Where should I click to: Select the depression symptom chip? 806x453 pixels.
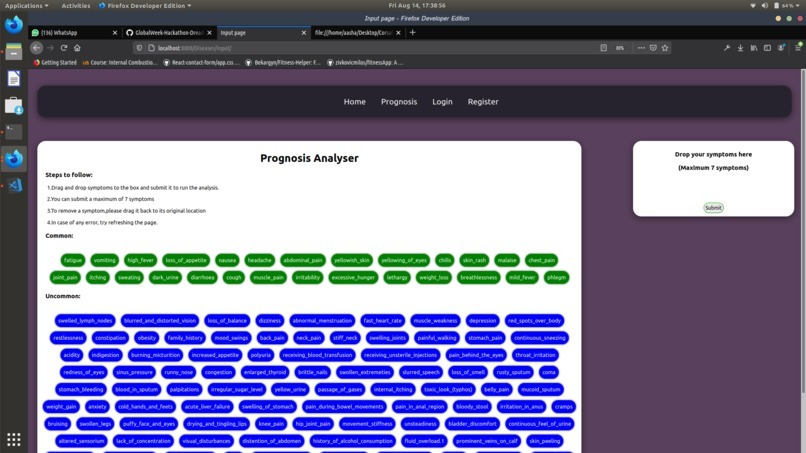pos(482,320)
